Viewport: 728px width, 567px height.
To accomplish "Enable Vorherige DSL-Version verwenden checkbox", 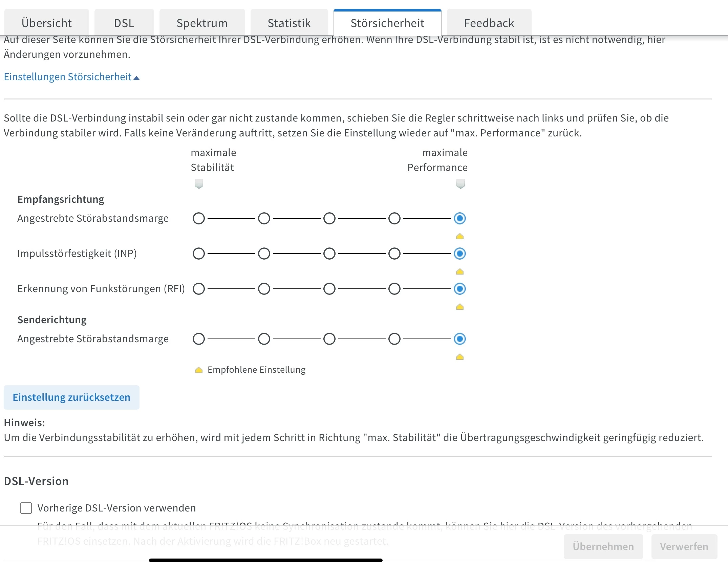I will click(26, 508).
